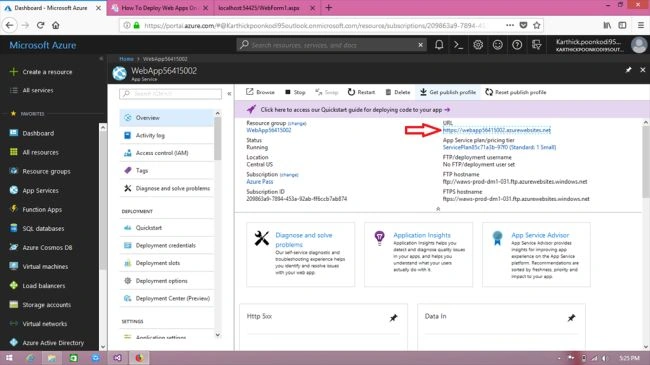Switch to How To Deploy Web Apps tab

[x=160, y=8]
